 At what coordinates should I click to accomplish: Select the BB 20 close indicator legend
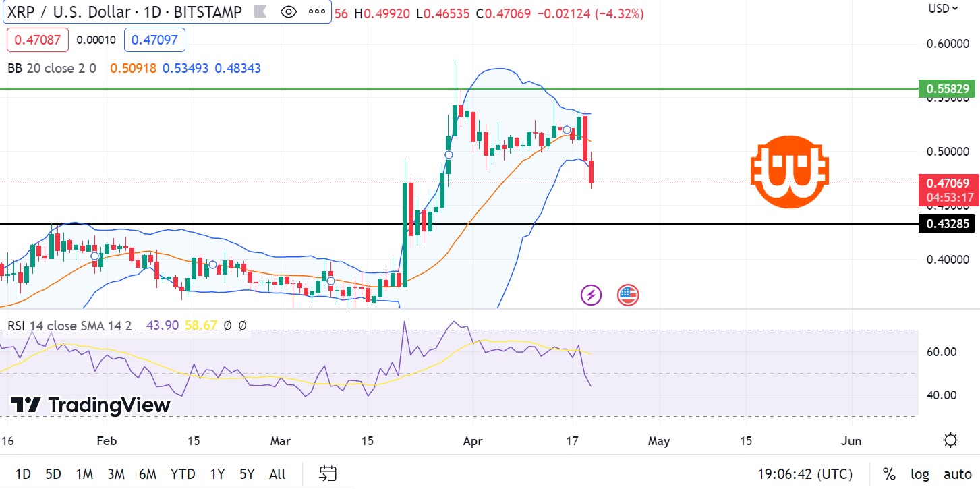(x=52, y=68)
